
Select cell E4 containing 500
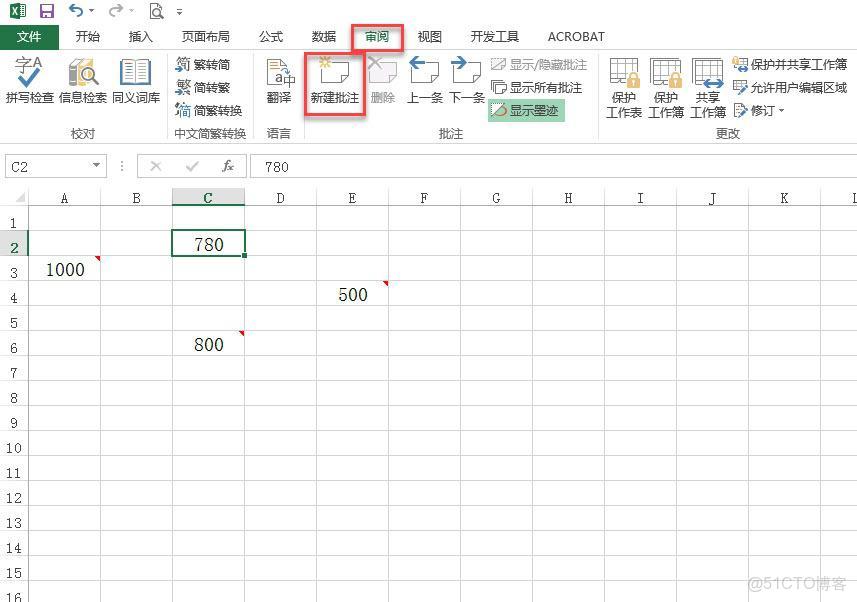coord(352,294)
